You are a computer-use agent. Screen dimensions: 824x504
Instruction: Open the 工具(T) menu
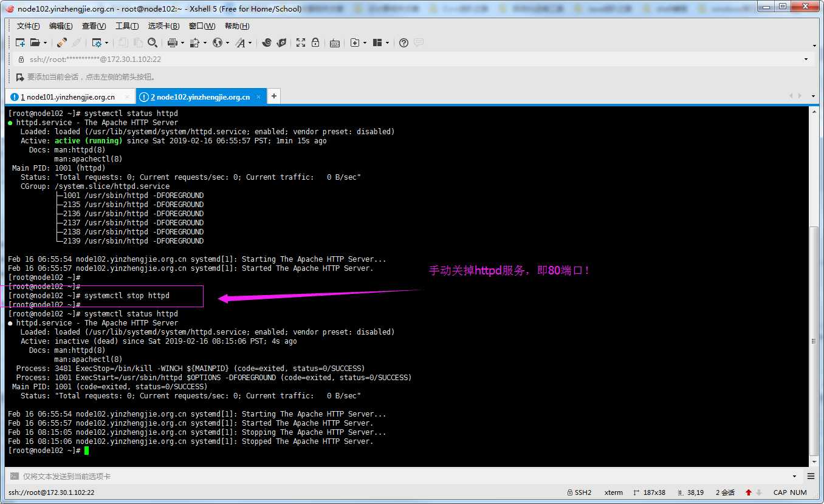[127, 26]
